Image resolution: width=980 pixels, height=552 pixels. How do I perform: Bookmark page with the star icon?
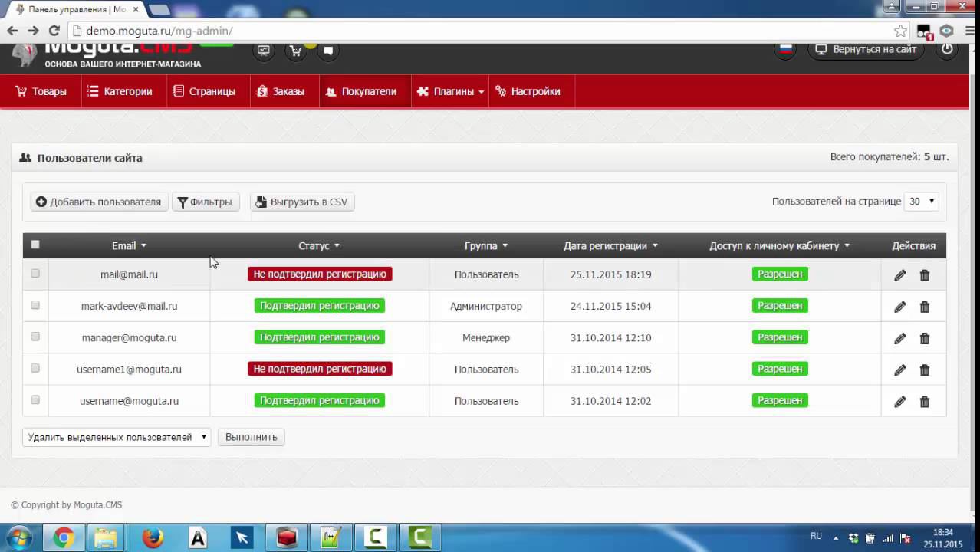(x=900, y=31)
